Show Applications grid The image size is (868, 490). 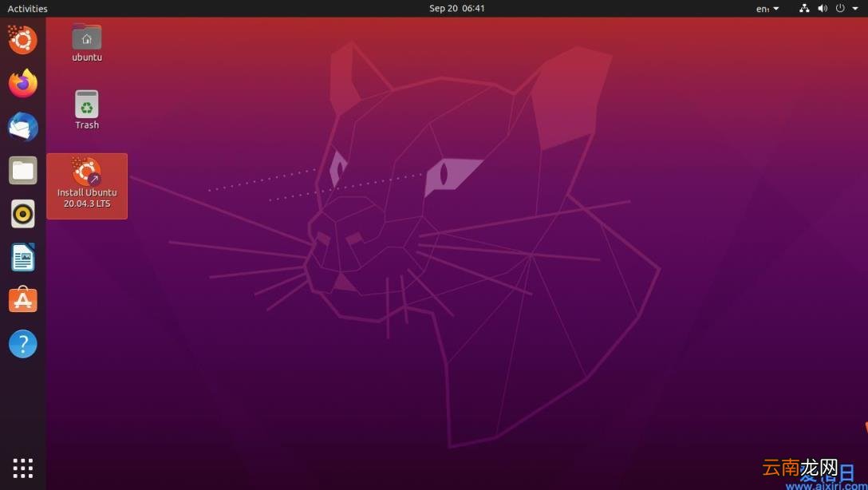22,468
